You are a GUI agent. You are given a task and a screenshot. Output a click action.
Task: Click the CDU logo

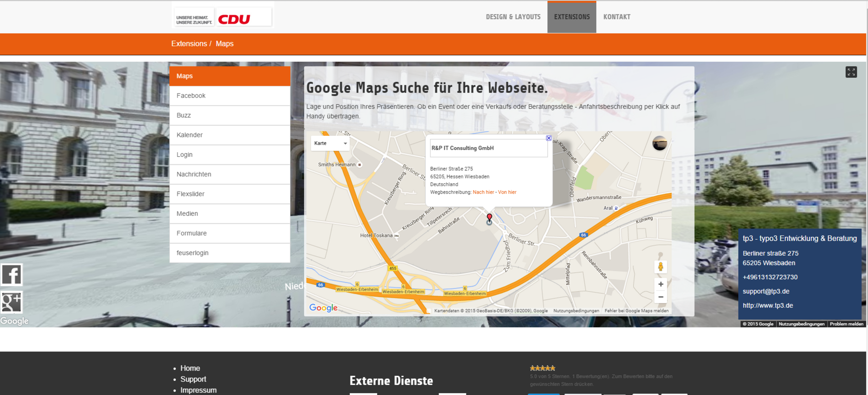click(x=234, y=19)
